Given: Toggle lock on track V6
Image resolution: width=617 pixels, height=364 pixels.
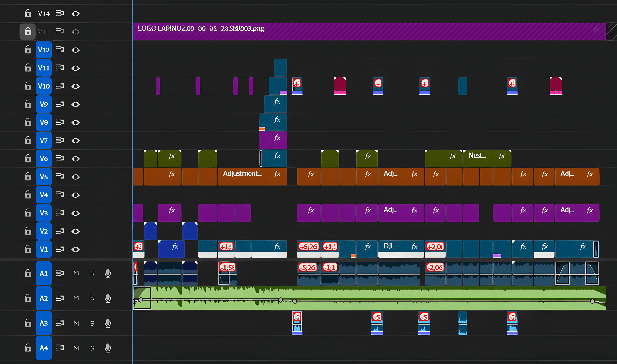Looking at the screenshot, I should click(x=28, y=158).
